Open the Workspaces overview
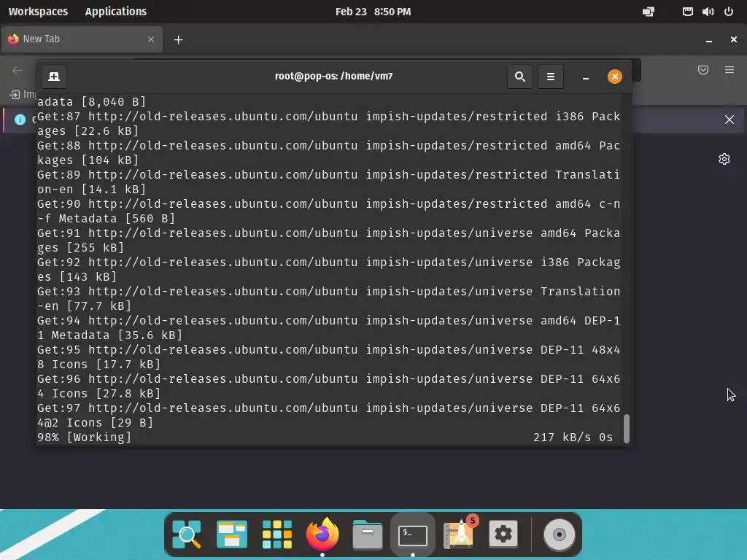This screenshot has height=560, width=747. point(38,12)
